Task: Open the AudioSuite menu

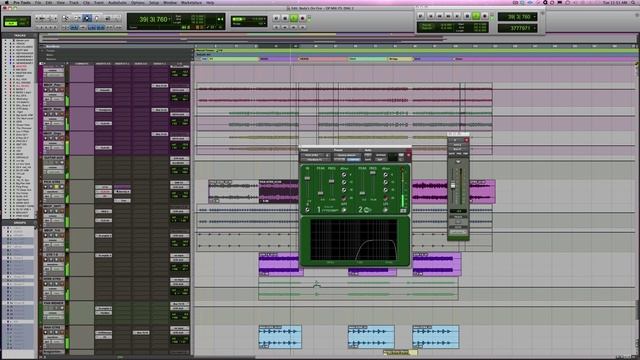Action: point(117,2)
